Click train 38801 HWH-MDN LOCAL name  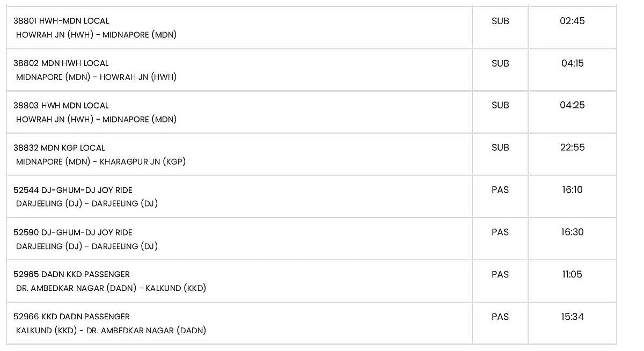point(61,21)
